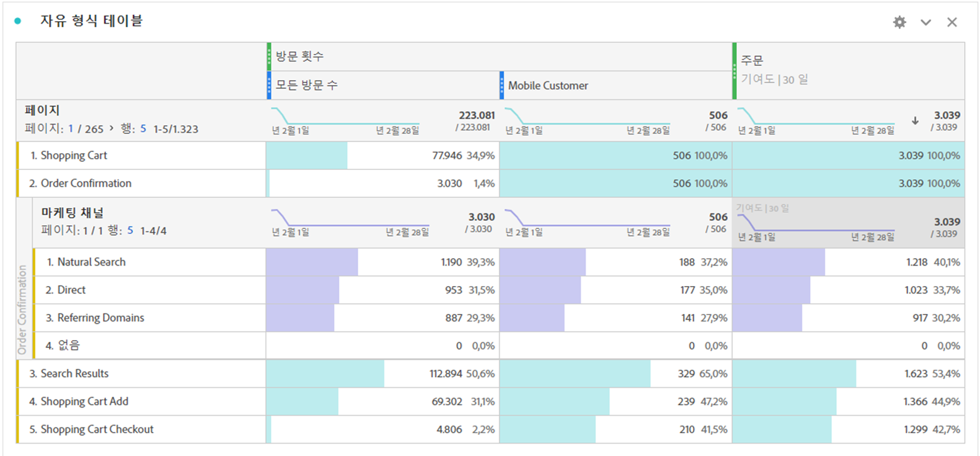Click the 1.623 orders cell
This screenshot has height=456, width=980.
(x=849, y=373)
